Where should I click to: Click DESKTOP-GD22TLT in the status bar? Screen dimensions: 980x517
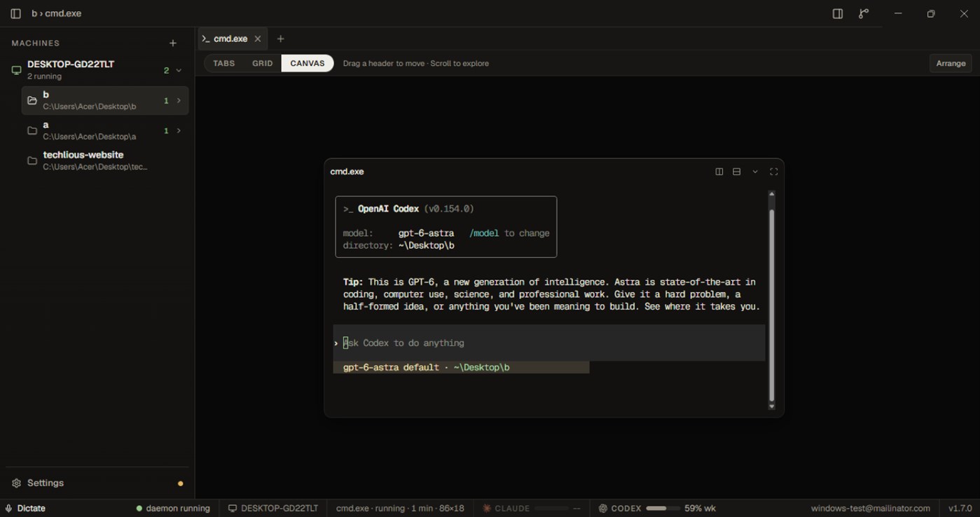[279, 509]
